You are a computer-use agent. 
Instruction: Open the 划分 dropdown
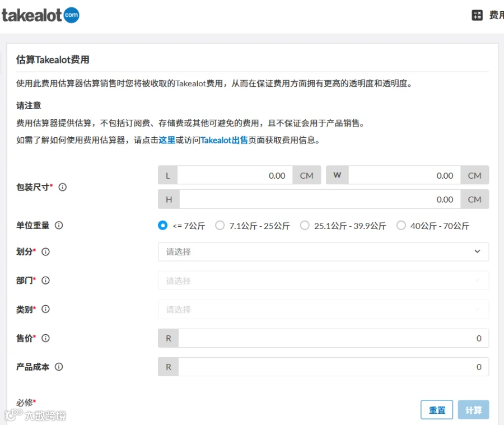323,252
